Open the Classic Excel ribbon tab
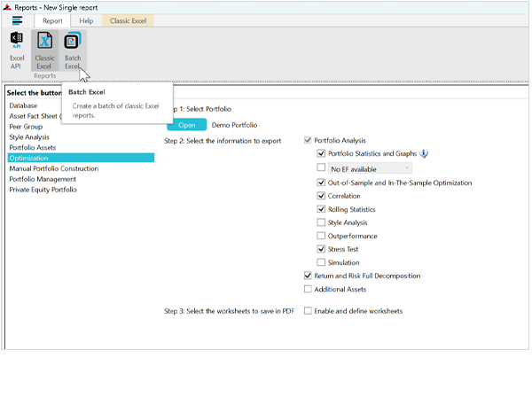 click(128, 20)
